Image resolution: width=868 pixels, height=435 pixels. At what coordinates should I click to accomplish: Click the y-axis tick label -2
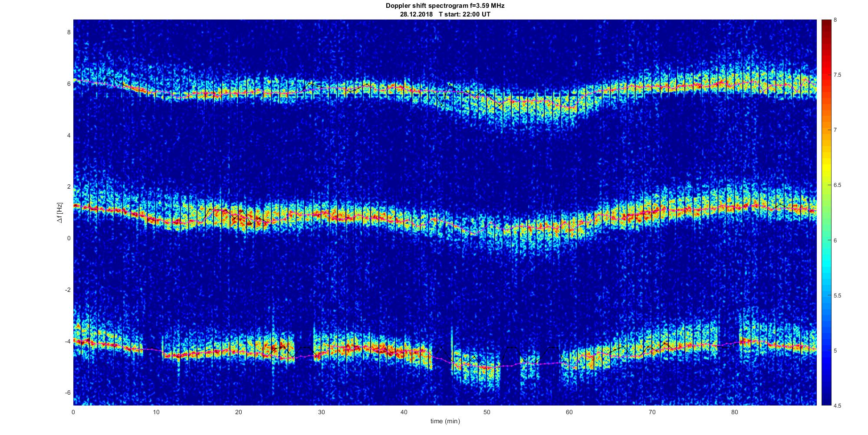point(68,290)
